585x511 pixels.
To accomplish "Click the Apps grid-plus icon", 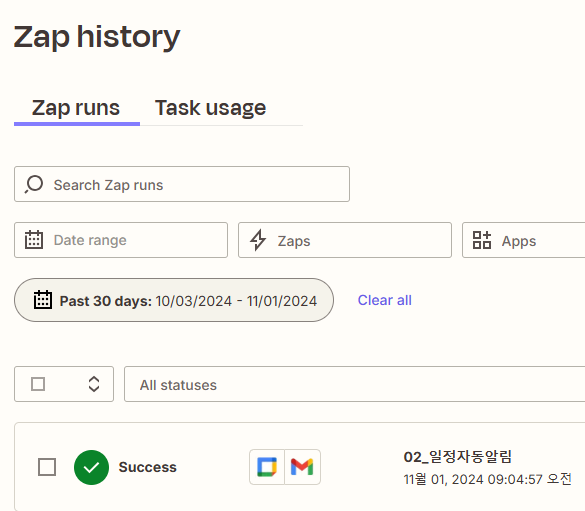I will 482,240.
